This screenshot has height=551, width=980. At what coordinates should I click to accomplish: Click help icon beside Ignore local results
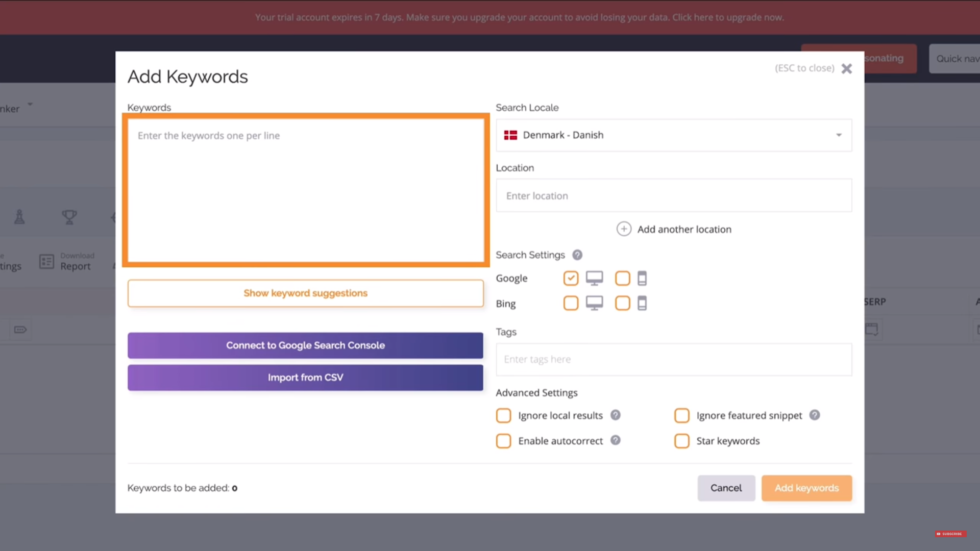tap(616, 415)
